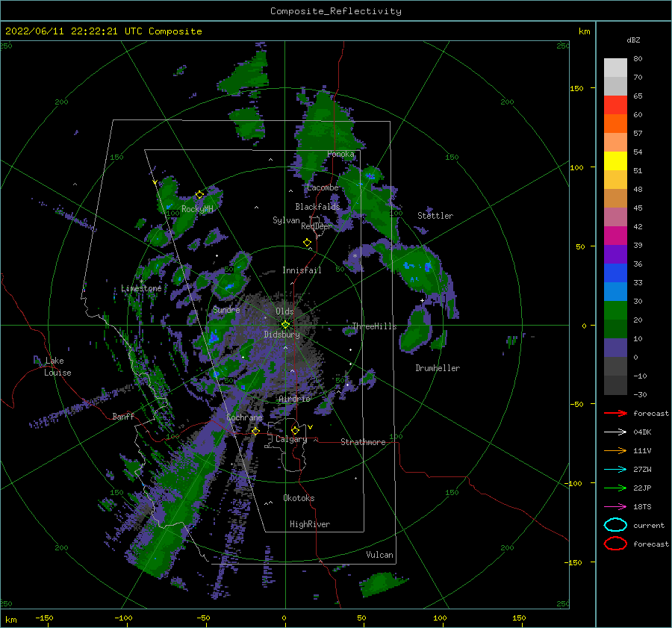
Task: Select the purple 36-39 dBZ color swatch
Action: (x=615, y=254)
